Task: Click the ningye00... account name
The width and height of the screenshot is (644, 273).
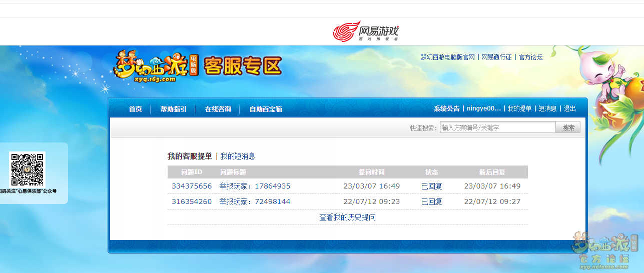Action: (484, 108)
